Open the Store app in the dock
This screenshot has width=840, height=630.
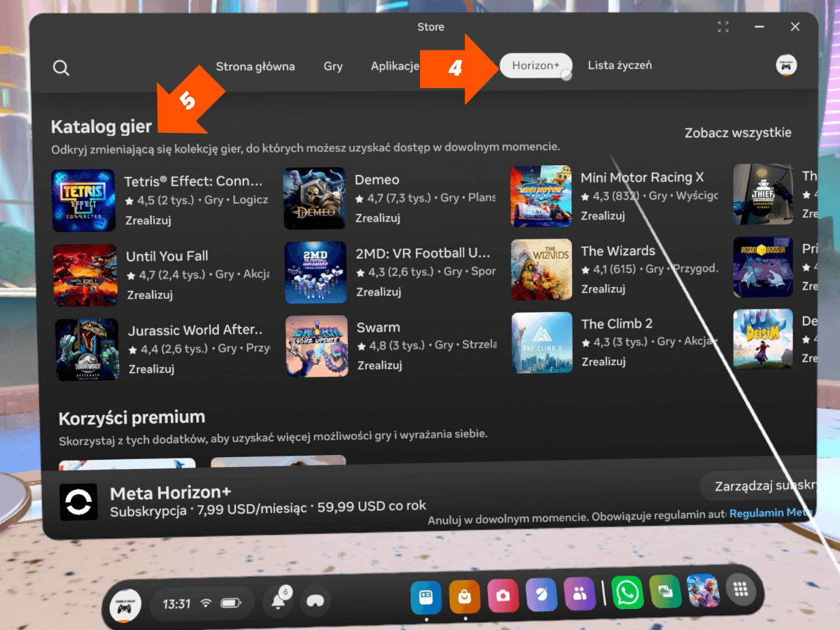click(464, 597)
